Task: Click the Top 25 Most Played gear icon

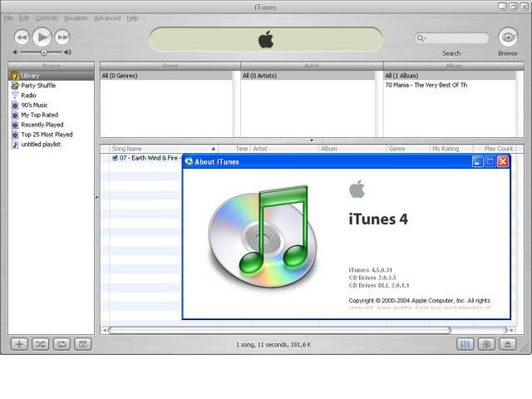Action: (x=15, y=135)
